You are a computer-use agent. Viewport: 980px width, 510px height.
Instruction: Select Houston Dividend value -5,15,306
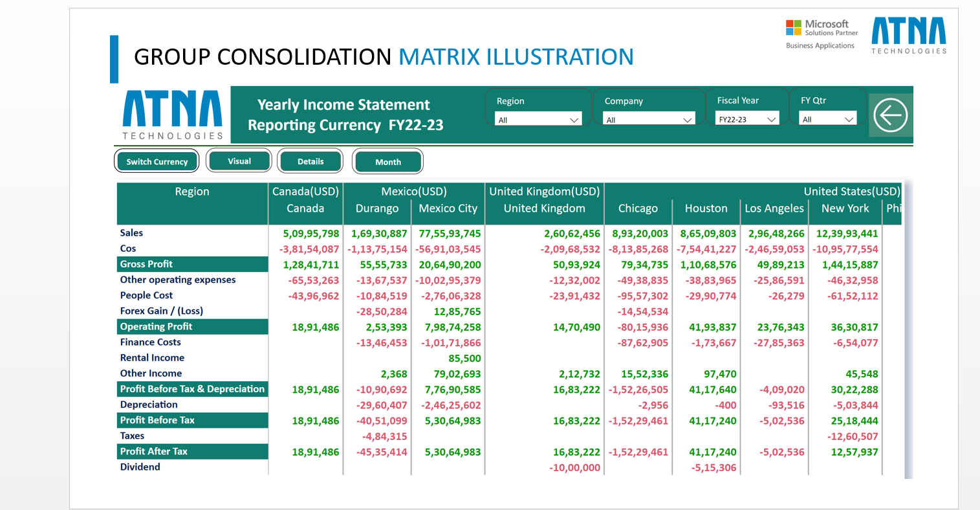[713, 468]
